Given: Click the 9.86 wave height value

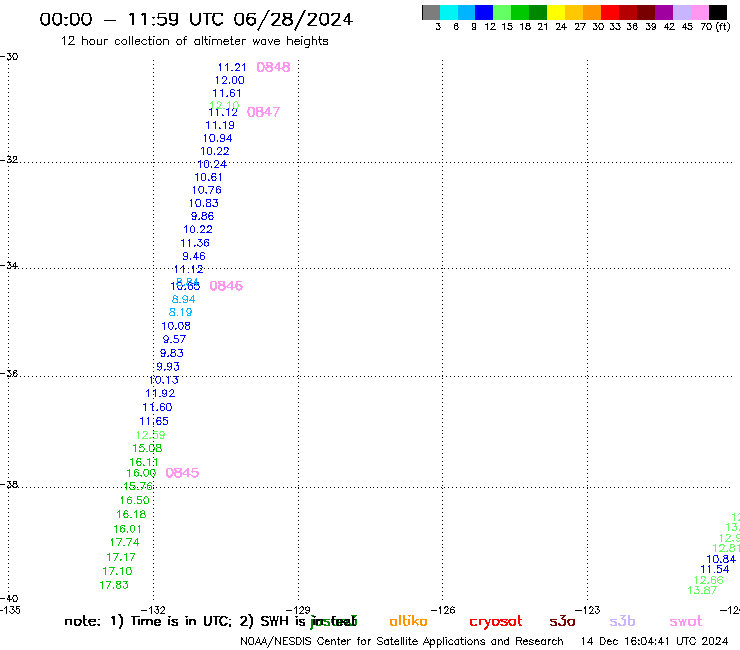Looking at the screenshot, I should tap(202, 216).
